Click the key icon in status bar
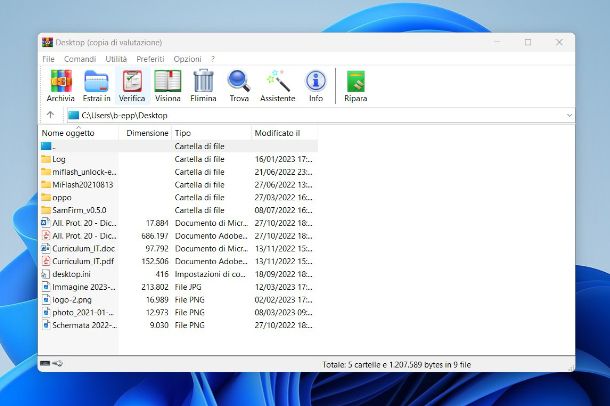 57,364
